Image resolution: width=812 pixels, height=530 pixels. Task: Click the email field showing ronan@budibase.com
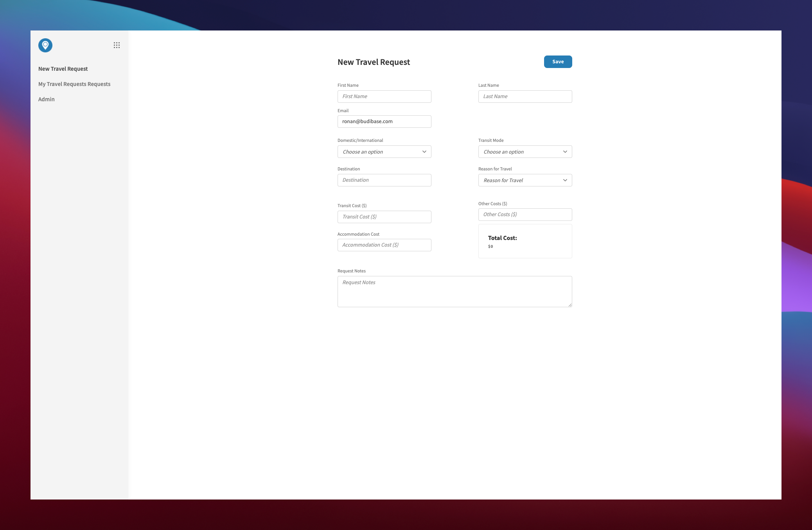pos(384,121)
